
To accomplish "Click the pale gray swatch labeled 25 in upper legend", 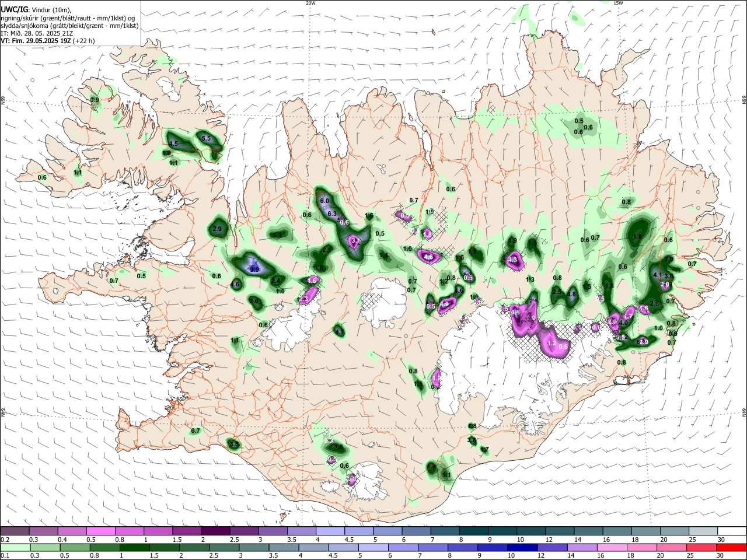I will point(703,531).
